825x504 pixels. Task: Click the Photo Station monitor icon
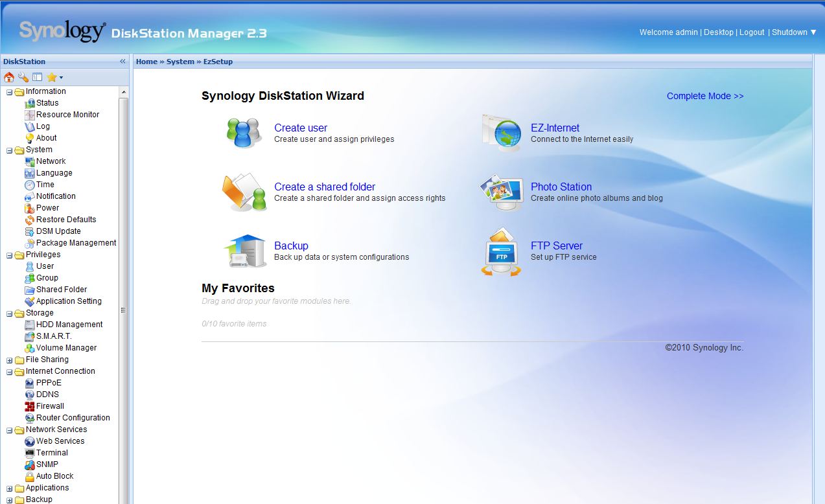pyautogui.click(x=501, y=192)
